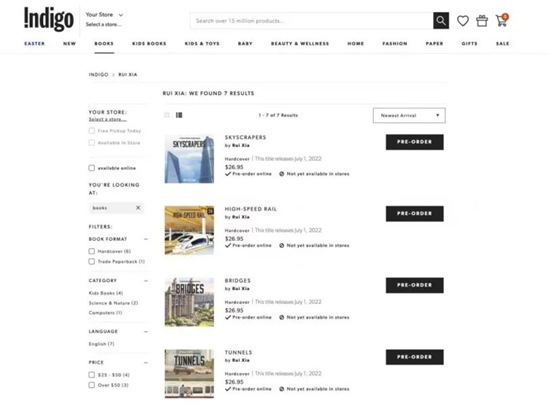Open the Bridges book cover thumbnail
The width and height of the screenshot is (554, 415).
coord(189,302)
